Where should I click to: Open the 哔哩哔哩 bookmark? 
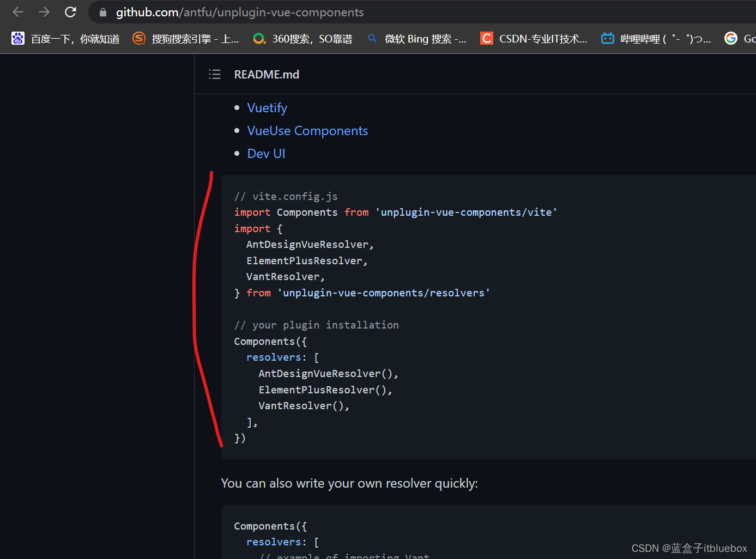[x=666, y=39]
